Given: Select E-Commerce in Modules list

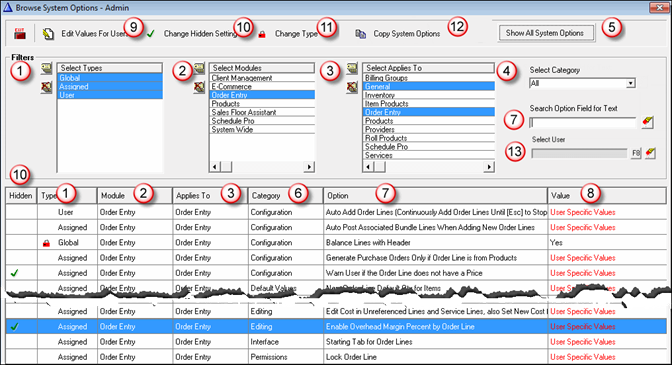Looking at the screenshot, I should (262, 87).
